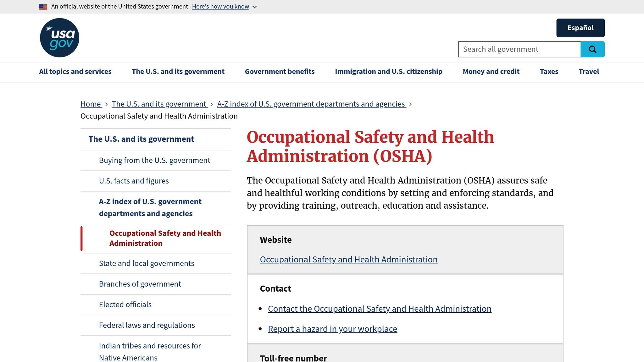Visit the OSHA website link under Website
The image size is (644, 362).
click(348, 260)
